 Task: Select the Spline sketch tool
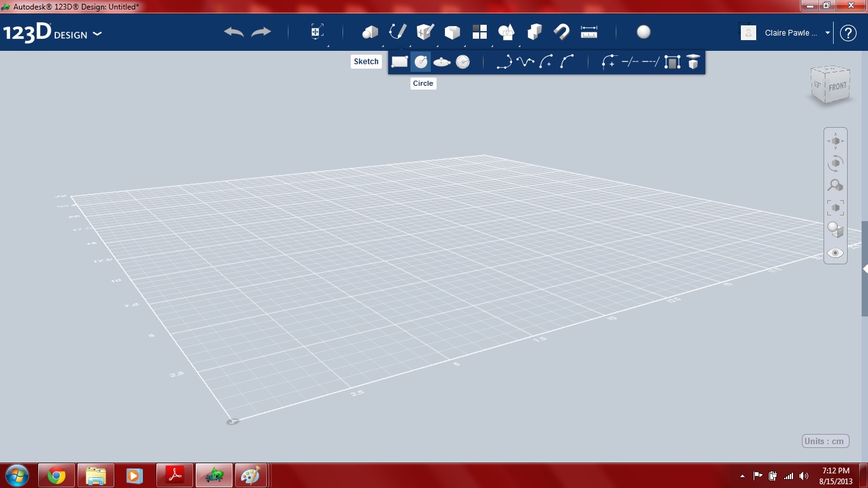[x=526, y=62]
